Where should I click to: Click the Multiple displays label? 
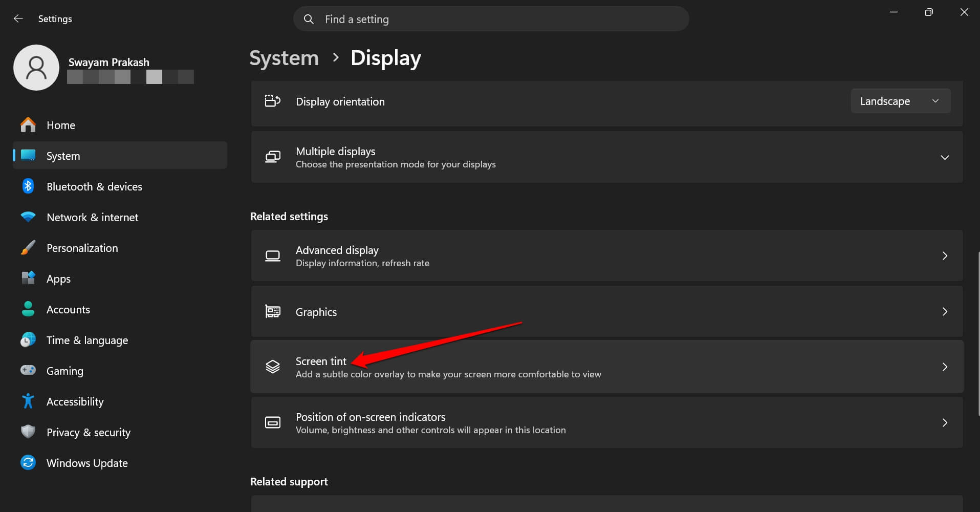click(336, 151)
